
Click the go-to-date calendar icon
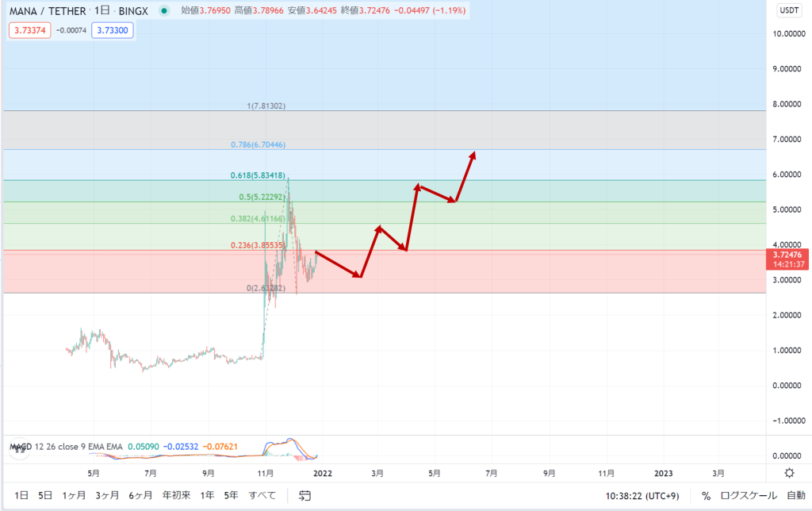[304, 496]
